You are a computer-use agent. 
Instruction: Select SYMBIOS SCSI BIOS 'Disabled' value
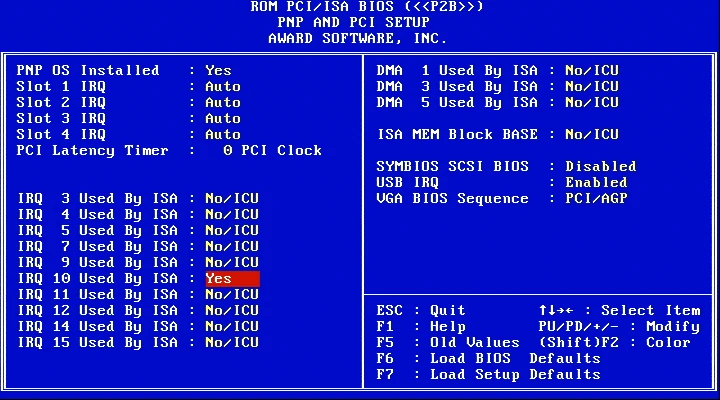[x=601, y=166]
